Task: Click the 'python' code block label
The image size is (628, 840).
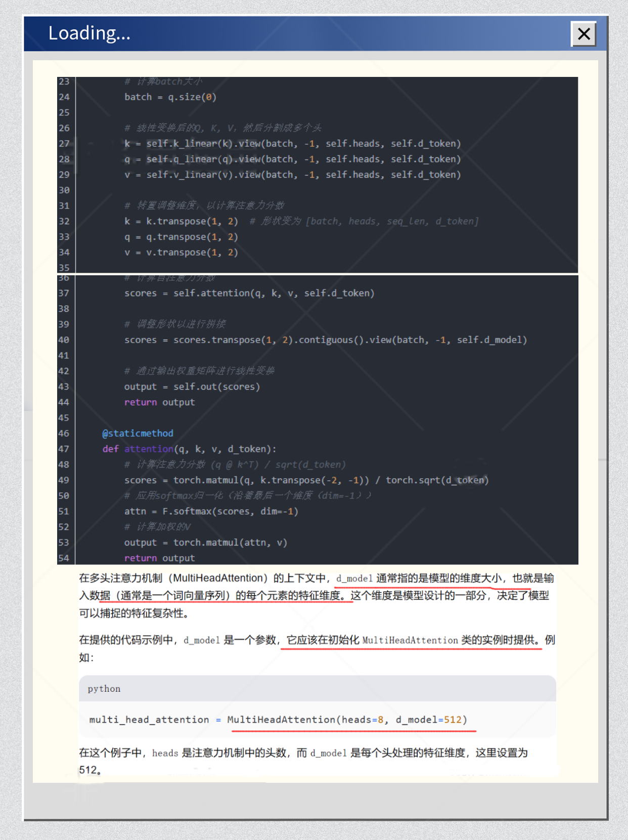Action: pos(104,689)
